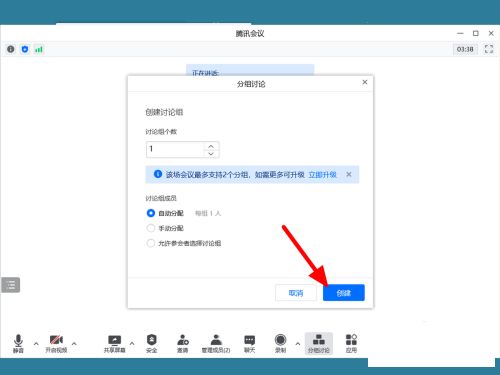Image resolution: width=500 pixels, height=375 pixels.
Task: Open video options chevron next to camera
Action: coord(74,343)
